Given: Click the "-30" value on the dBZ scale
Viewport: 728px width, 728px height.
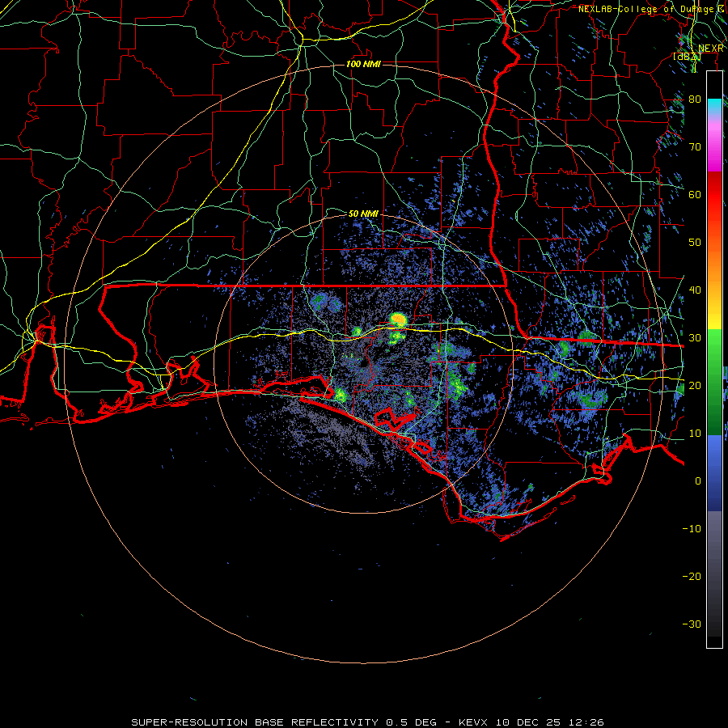Looking at the screenshot, I should coord(692,624).
